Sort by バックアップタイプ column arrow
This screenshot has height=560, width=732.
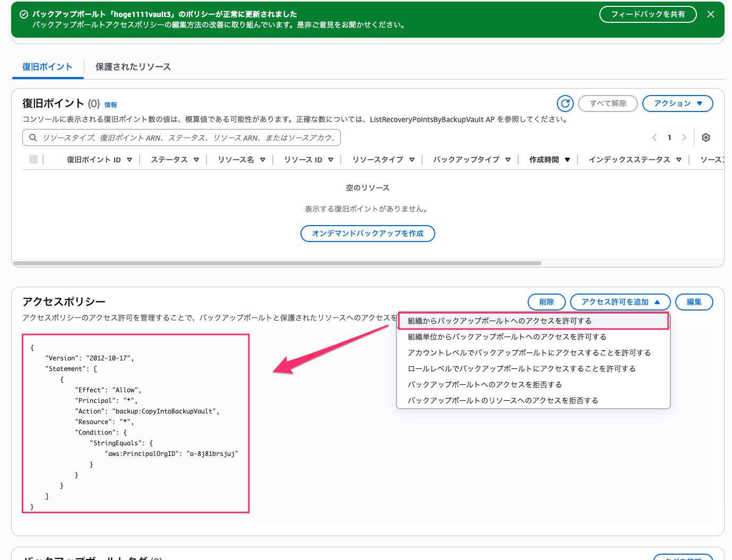pyautogui.click(x=508, y=160)
